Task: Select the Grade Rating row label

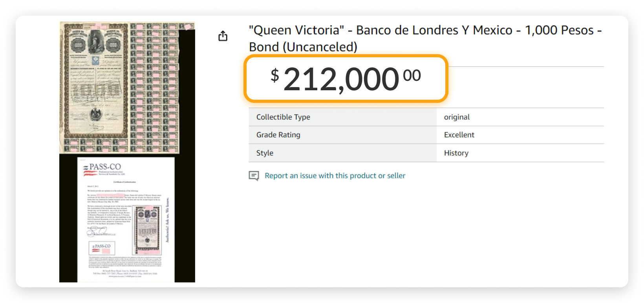Action: [x=278, y=135]
